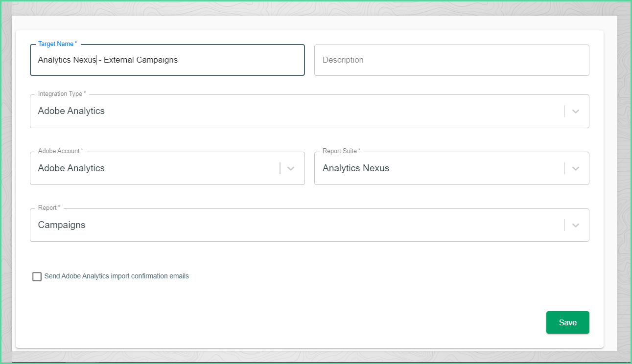Click the Report Suite chevron arrow
The height and width of the screenshot is (364, 632).
pos(576,168)
